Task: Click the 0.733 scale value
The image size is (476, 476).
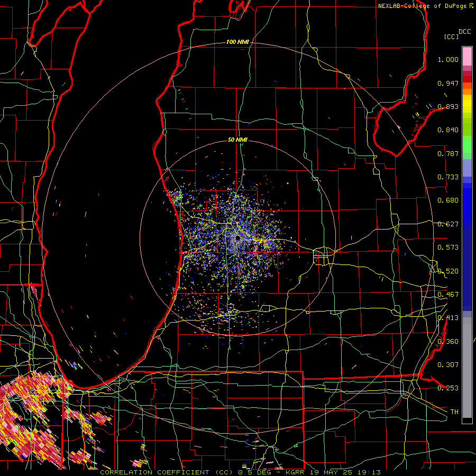Action: [448, 177]
